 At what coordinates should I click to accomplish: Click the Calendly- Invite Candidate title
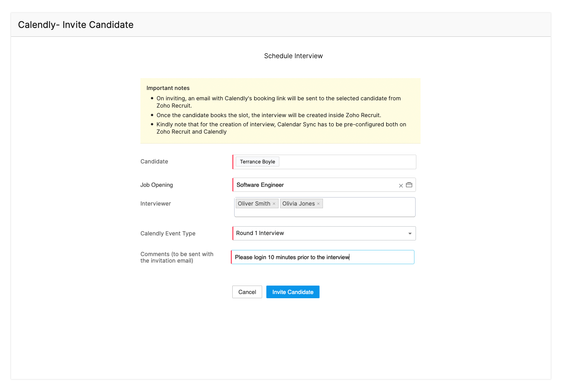pos(76,25)
